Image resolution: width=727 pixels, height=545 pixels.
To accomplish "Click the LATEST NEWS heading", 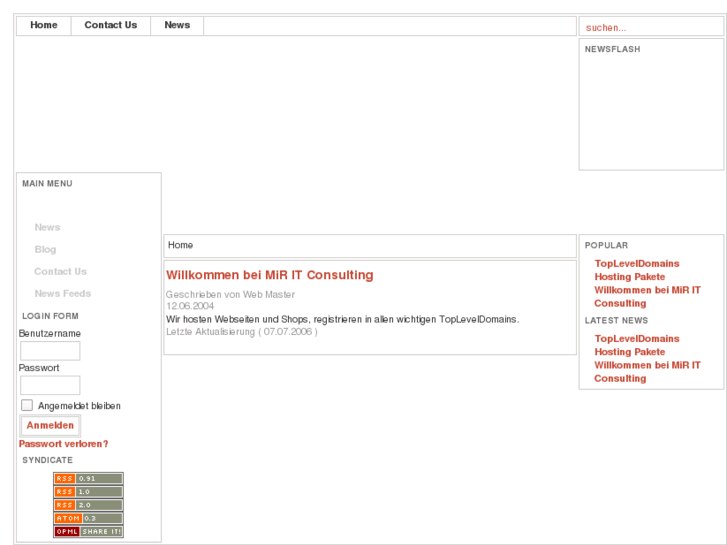I will (x=616, y=321).
